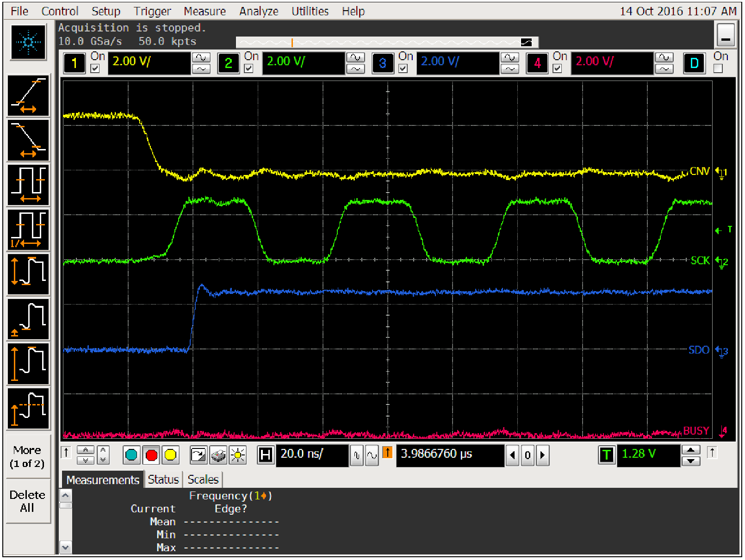Click the frequency measurement icon
Viewport: 745px width, 560px height.
pyautogui.click(x=28, y=230)
